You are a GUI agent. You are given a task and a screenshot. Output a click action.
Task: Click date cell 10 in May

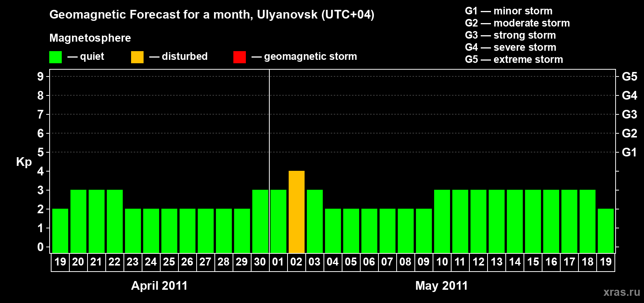point(442,262)
